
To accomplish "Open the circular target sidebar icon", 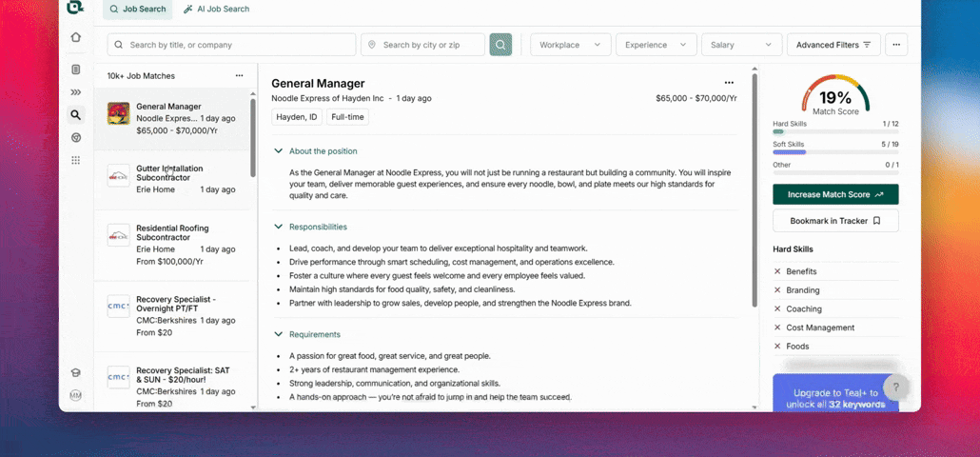I will pos(75,137).
